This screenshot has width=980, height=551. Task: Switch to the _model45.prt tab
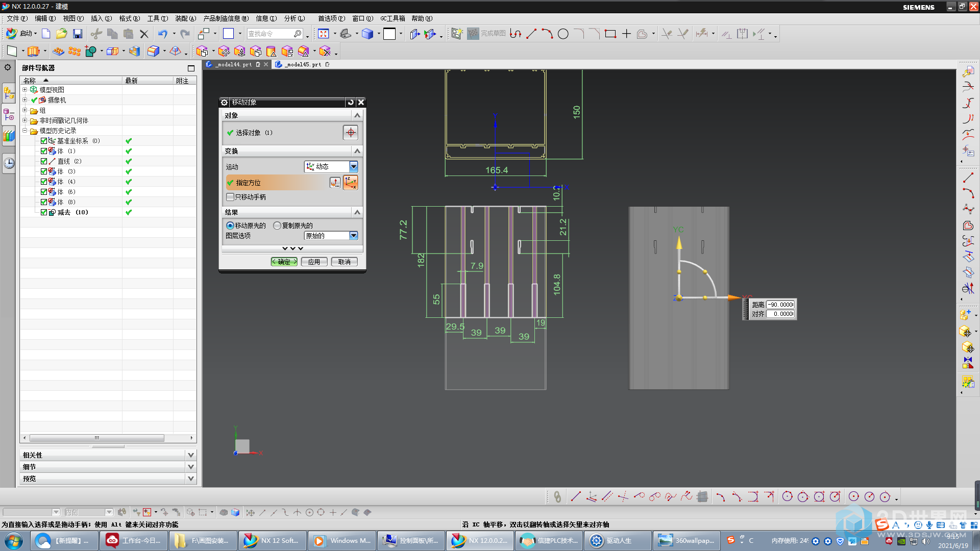coord(303,64)
